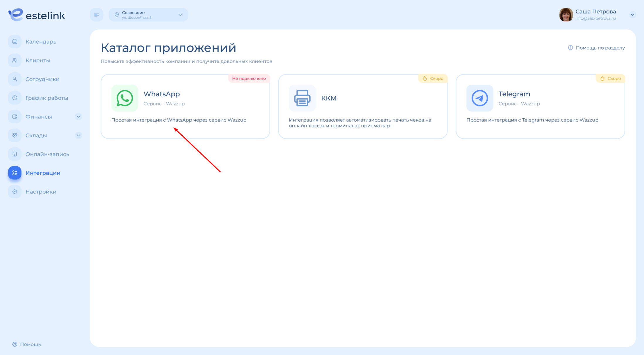
Task: Open the Финансы wallet icon
Action: (15, 117)
